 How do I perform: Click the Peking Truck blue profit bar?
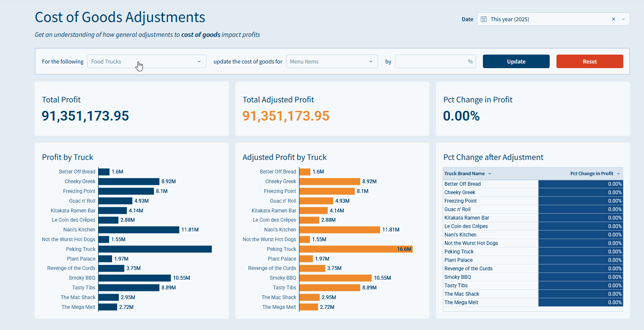[155, 249]
